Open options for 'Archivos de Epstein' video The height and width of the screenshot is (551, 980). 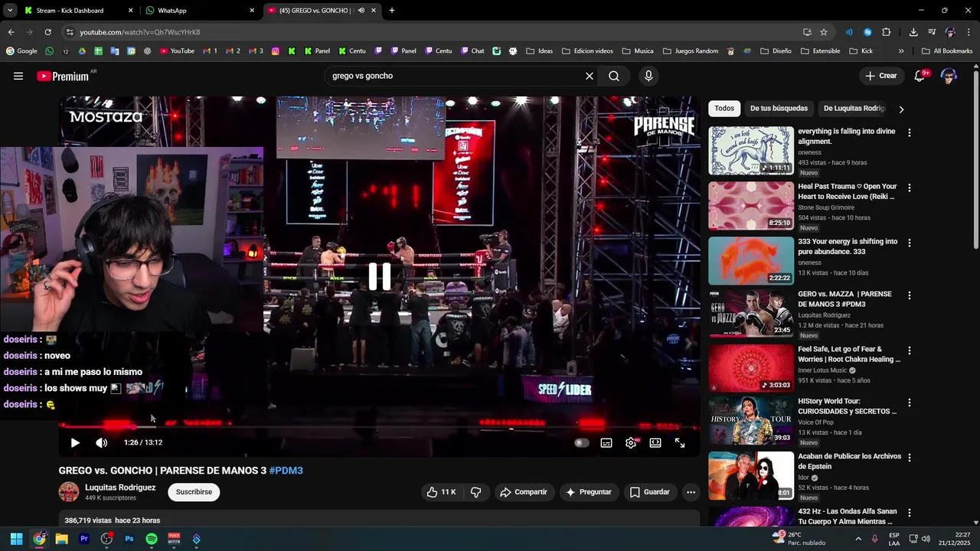pos(910,458)
